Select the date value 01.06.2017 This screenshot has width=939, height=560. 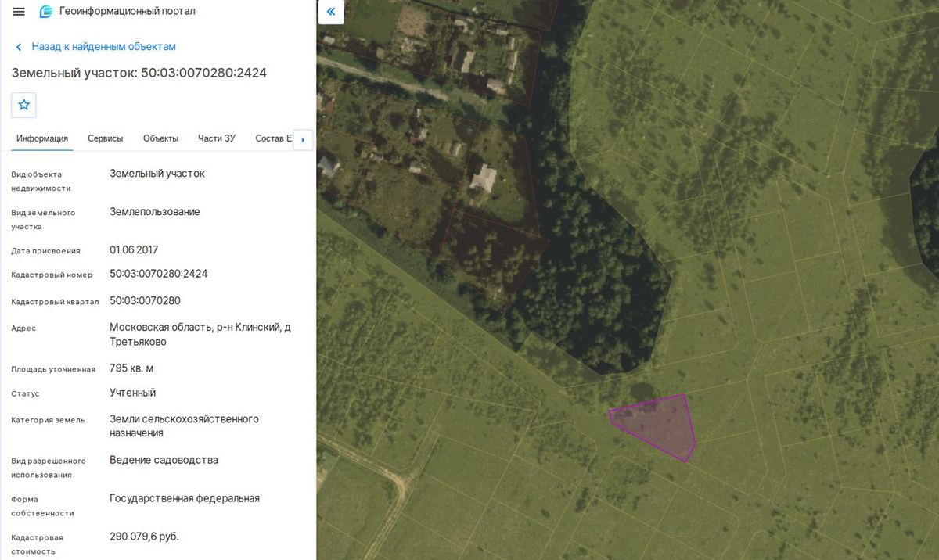coord(134,250)
